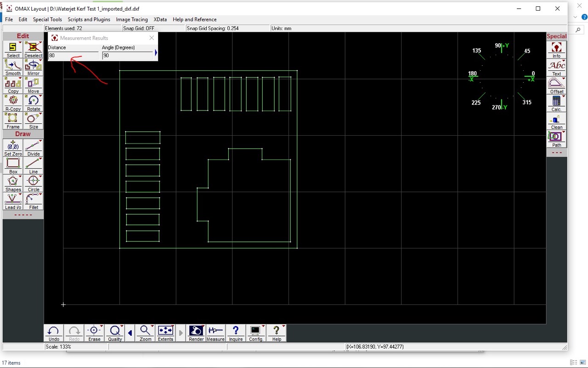
Task: Activate the Lead i/o tool
Action: tap(13, 201)
